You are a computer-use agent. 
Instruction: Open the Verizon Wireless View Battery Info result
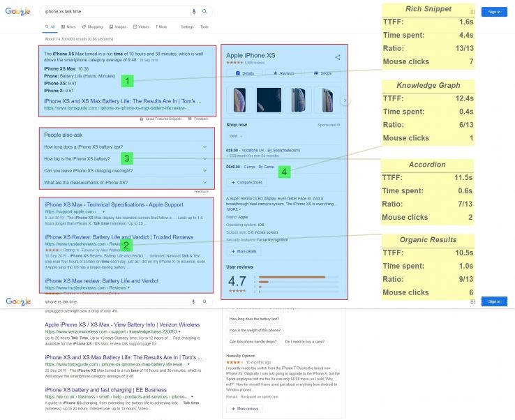122,325
